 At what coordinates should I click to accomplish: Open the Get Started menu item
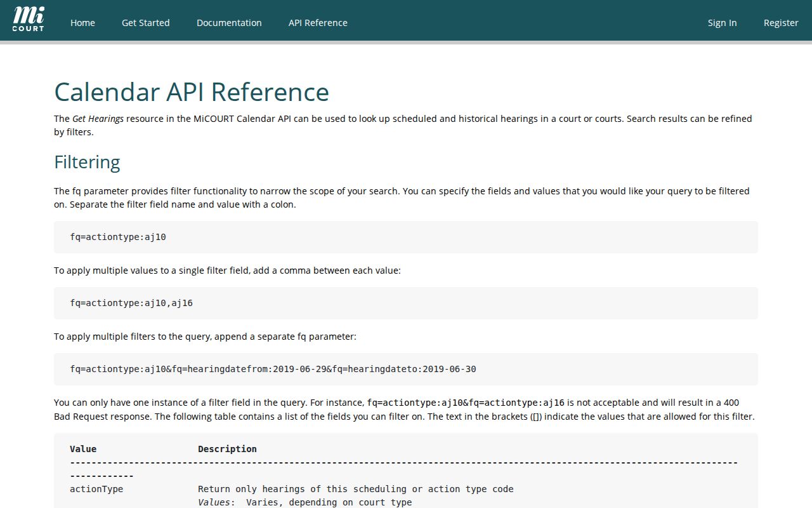click(146, 23)
